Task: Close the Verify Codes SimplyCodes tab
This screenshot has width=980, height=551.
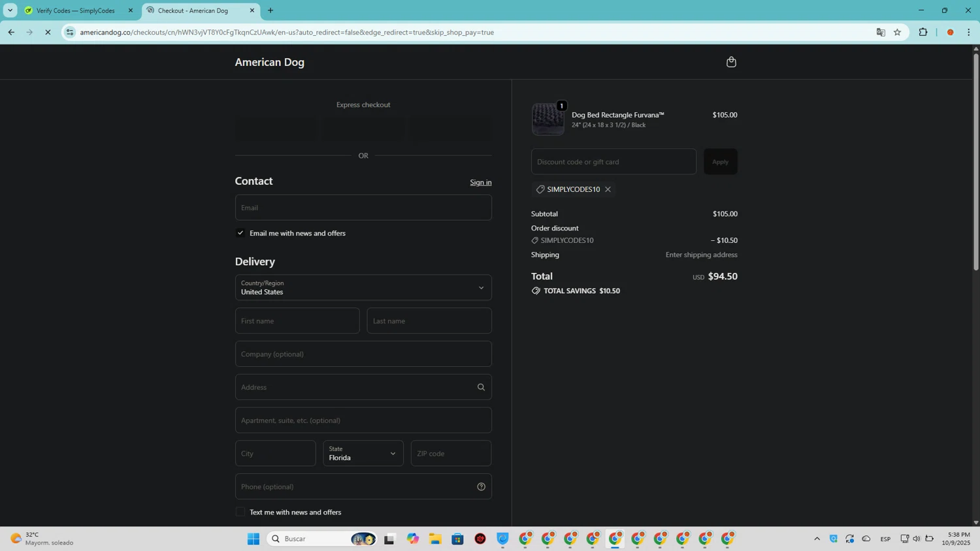Action: [130, 10]
